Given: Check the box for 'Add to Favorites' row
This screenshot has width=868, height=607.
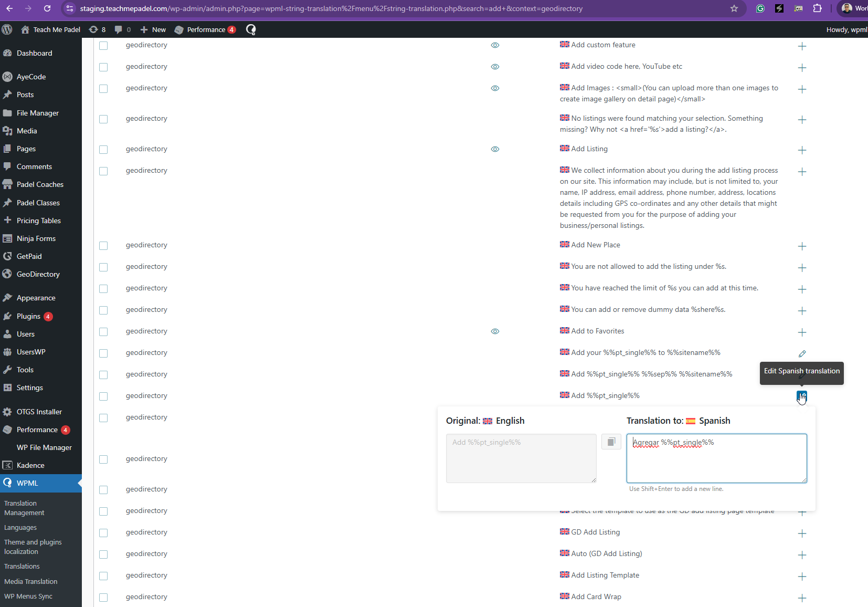Looking at the screenshot, I should pos(103,332).
